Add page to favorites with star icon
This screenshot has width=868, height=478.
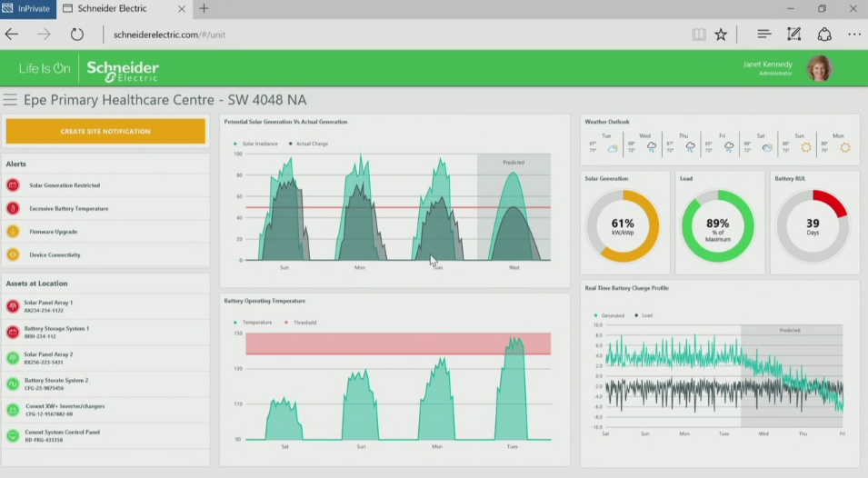click(x=721, y=35)
